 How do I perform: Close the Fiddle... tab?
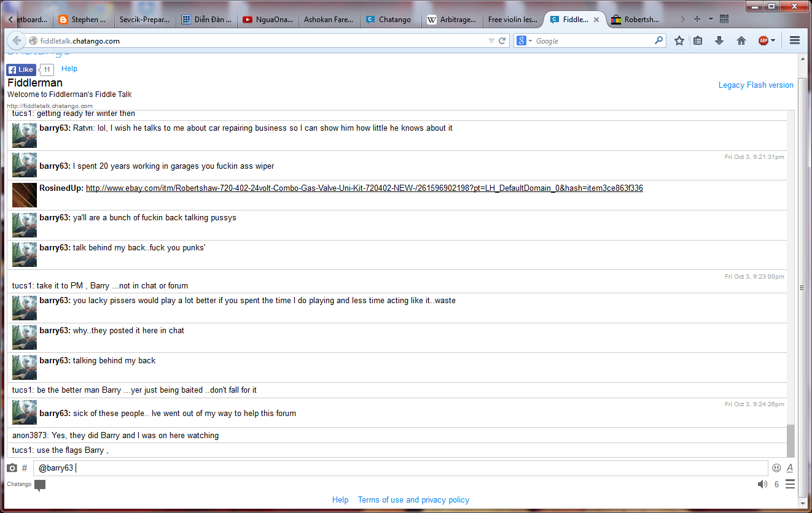click(x=596, y=20)
